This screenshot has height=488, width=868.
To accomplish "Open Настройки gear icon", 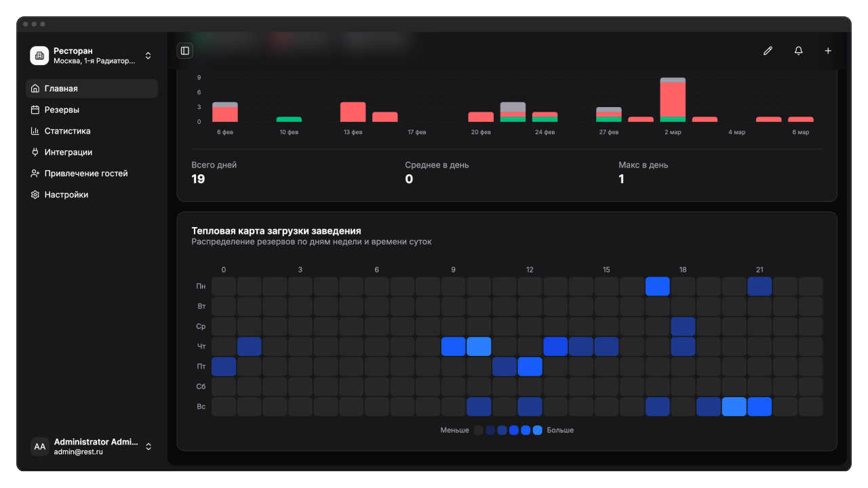I will tap(35, 195).
